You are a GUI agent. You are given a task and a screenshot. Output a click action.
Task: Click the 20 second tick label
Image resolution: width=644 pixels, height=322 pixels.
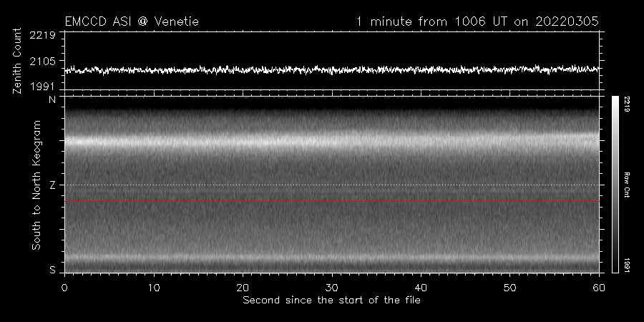coord(243,288)
